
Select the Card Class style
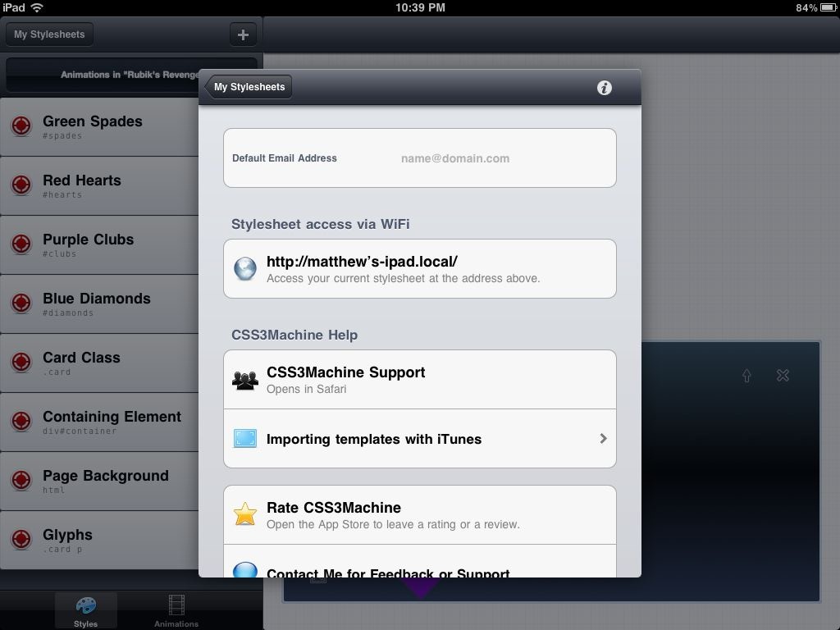(99, 363)
